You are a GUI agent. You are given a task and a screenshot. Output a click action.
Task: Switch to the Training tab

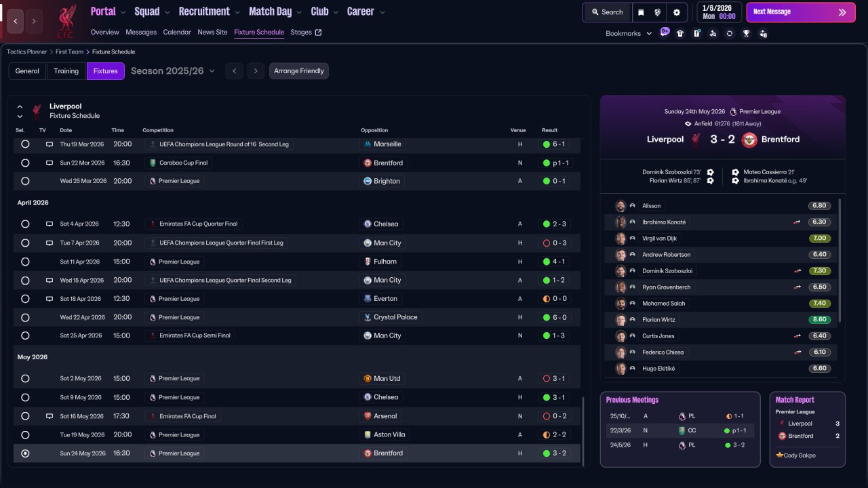coord(66,71)
